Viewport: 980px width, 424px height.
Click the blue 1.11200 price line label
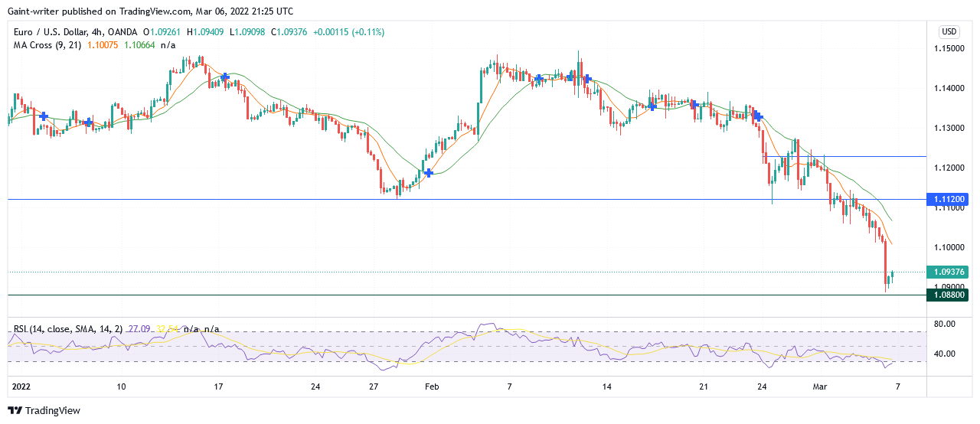click(949, 199)
